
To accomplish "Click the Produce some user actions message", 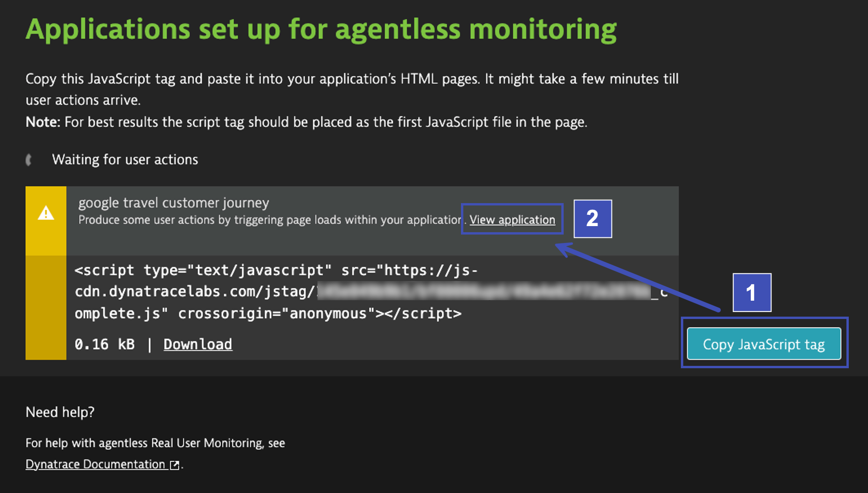I will (x=271, y=220).
